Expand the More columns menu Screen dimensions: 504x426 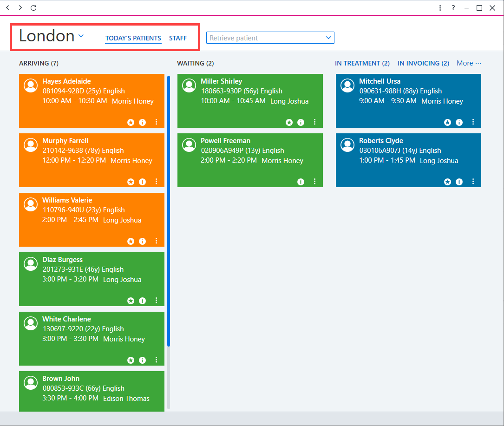point(469,63)
